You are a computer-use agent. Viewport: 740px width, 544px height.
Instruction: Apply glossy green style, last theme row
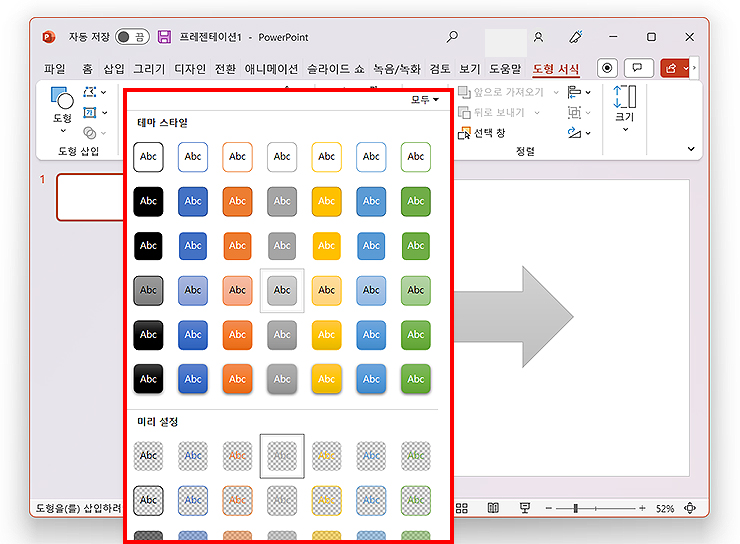pyautogui.click(x=416, y=379)
